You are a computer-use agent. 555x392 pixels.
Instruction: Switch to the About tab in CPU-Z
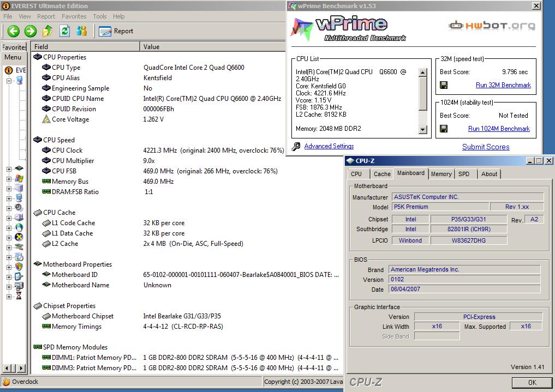pyautogui.click(x=489, y=174)
